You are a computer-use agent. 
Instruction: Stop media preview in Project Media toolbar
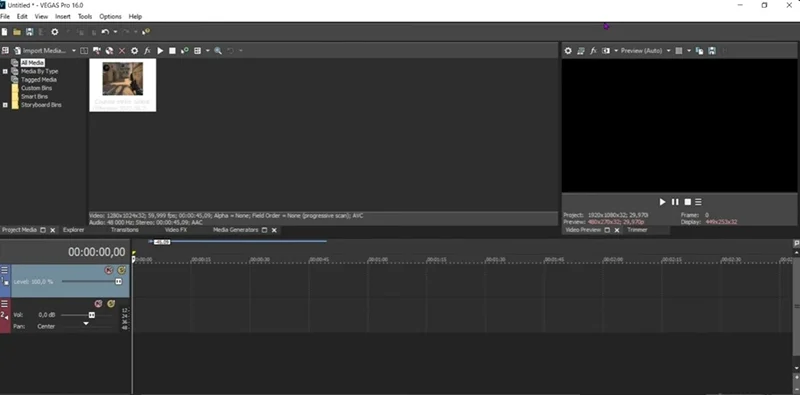172,51
